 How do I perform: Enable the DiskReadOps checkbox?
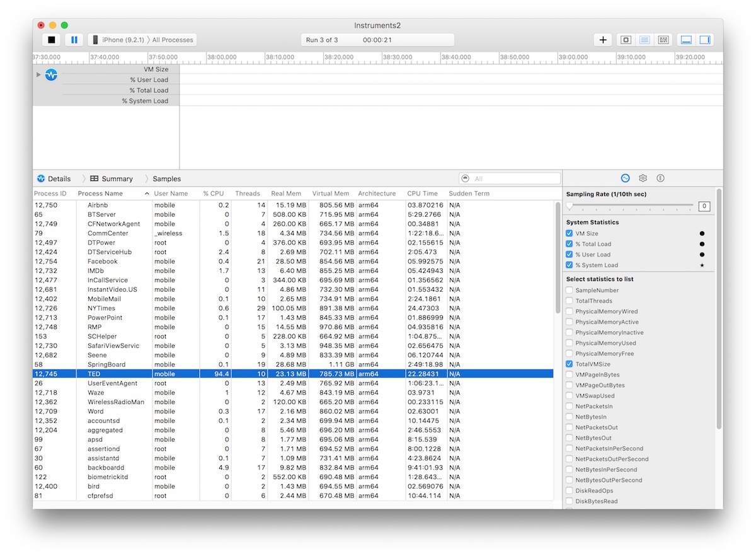coord(570,491)
